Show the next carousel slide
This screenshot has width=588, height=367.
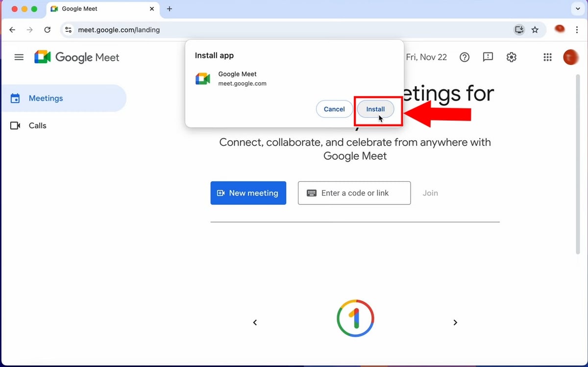(x=455, y=322)
